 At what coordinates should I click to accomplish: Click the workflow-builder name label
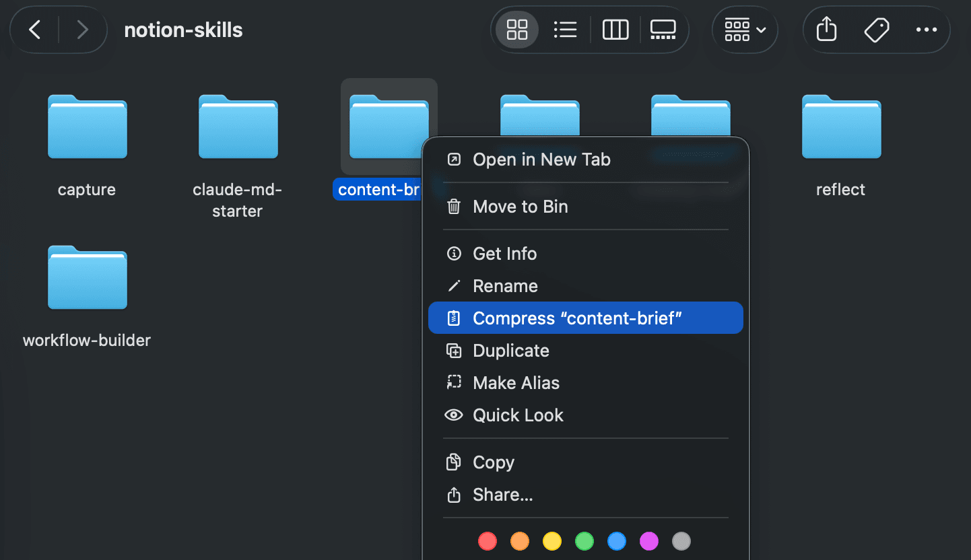coord(87,341)
